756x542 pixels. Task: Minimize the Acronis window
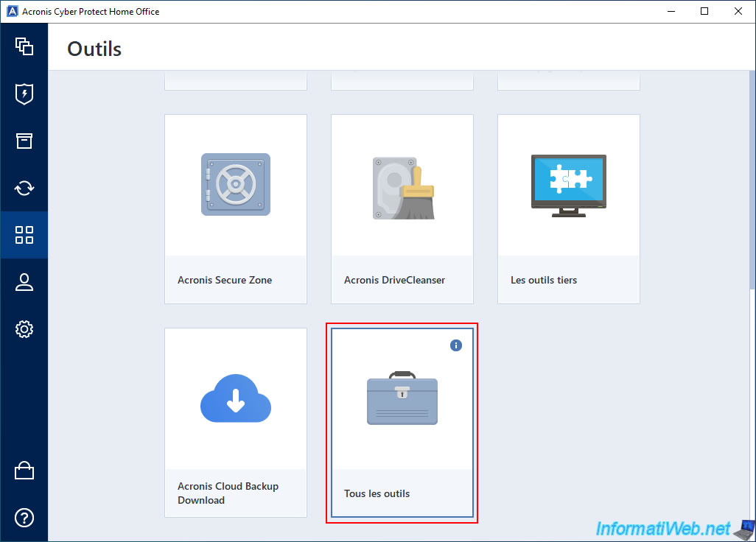(671, 11)
